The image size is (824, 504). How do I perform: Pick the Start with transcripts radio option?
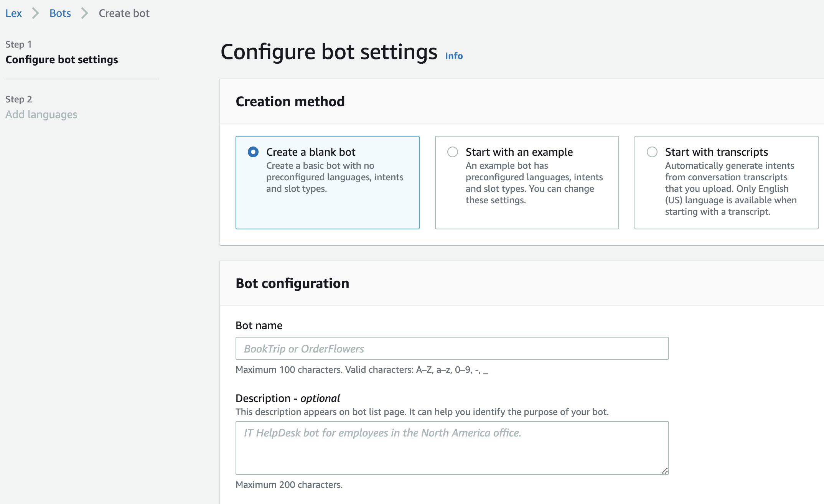652,152
